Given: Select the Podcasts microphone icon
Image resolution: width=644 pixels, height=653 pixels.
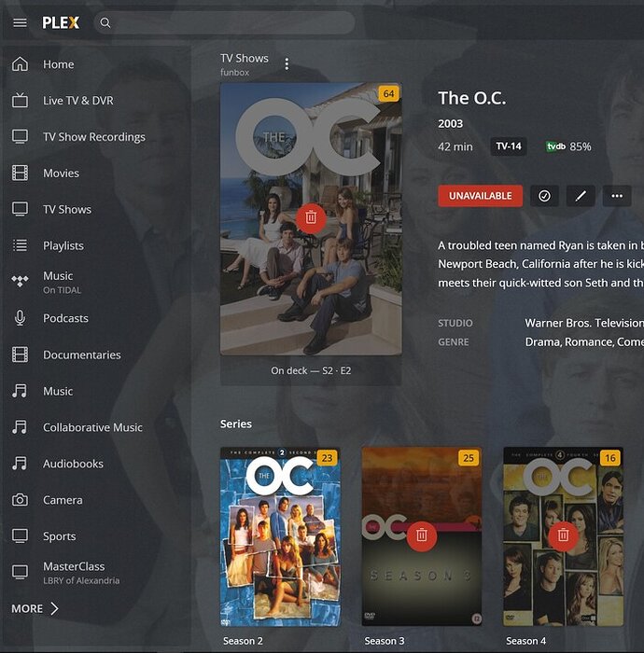Looking at the screenshot, I should (x=20, y=318).
